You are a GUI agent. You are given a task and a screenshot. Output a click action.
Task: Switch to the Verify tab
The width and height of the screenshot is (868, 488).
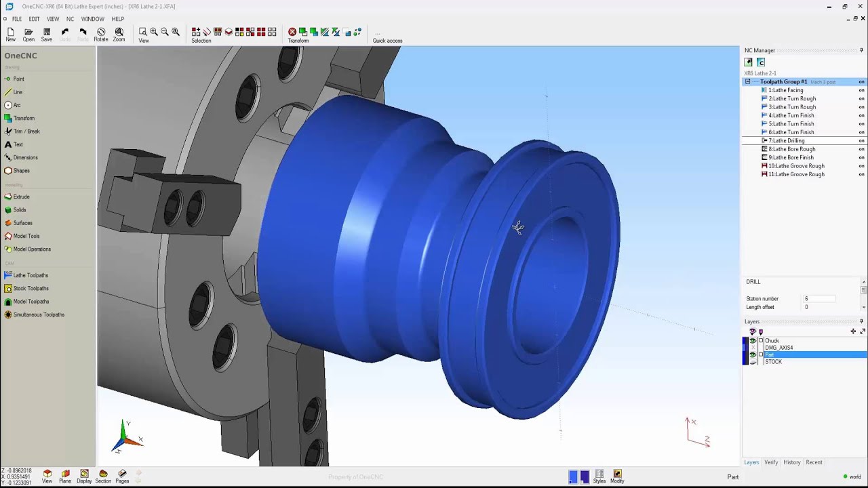[771, 462]
